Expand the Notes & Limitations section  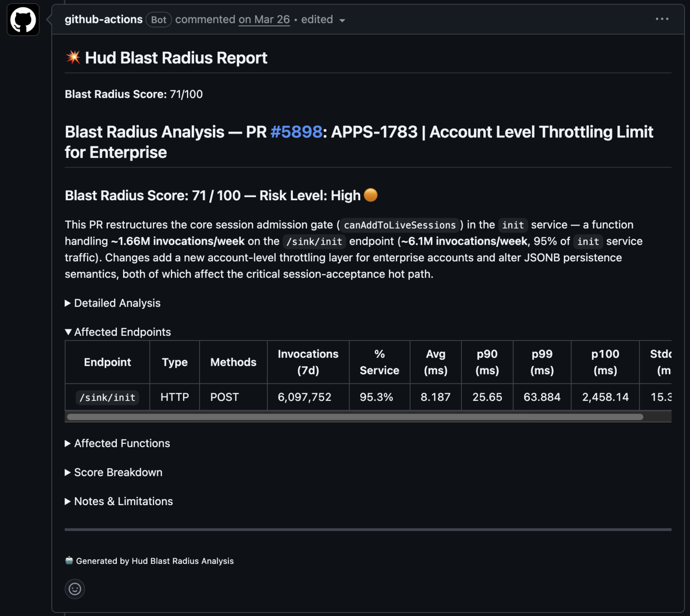pyautogui.click(x=119, y=501)
